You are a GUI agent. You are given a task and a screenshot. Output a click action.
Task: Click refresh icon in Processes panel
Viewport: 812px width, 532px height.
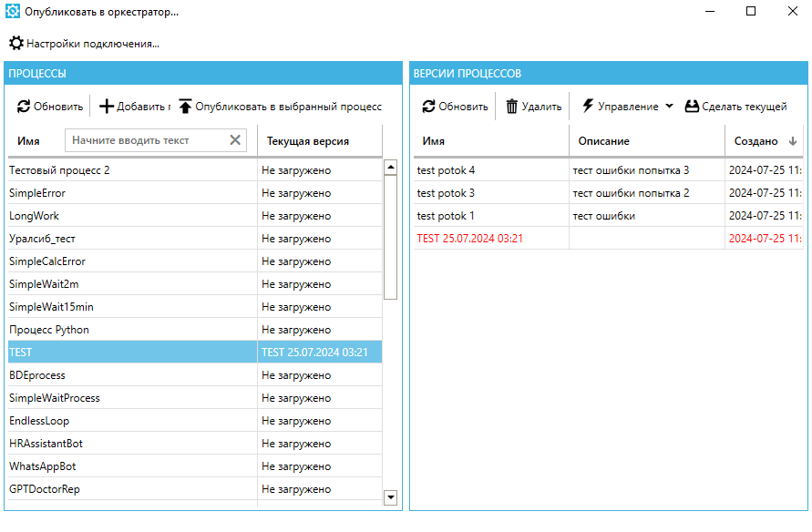click(x=24, y=107)
